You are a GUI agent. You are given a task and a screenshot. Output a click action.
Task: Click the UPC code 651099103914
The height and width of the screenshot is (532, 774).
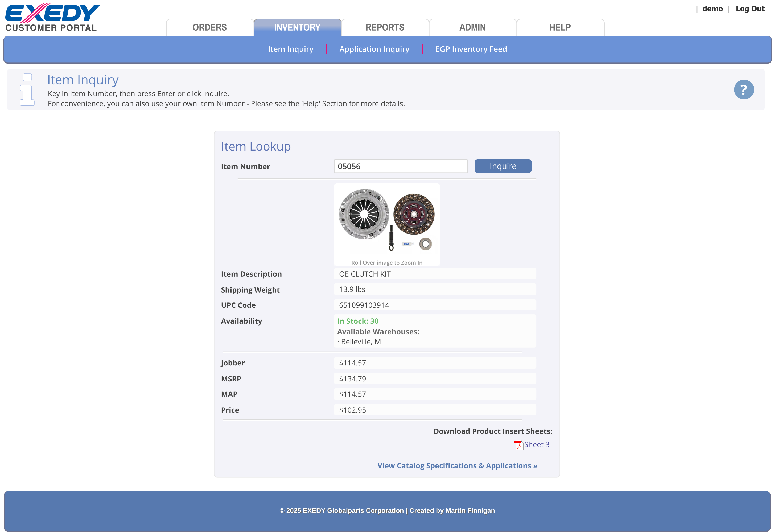(x=364, y=305)
